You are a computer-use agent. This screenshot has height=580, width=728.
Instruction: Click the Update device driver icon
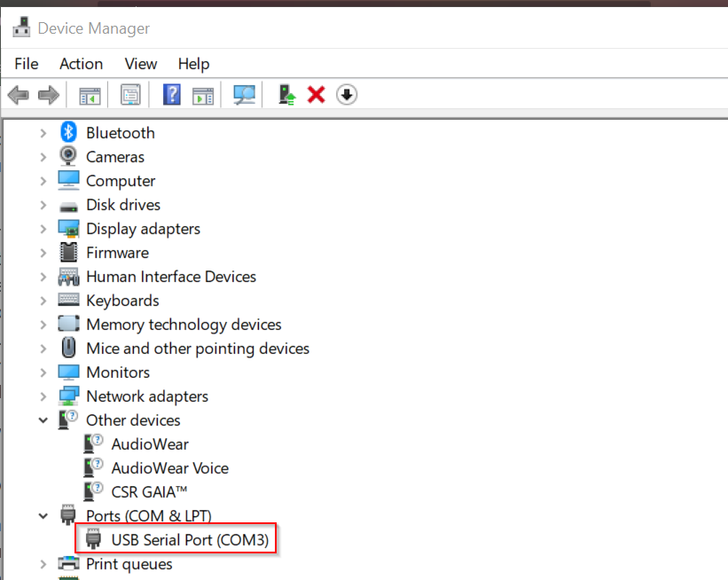point(286,94)
